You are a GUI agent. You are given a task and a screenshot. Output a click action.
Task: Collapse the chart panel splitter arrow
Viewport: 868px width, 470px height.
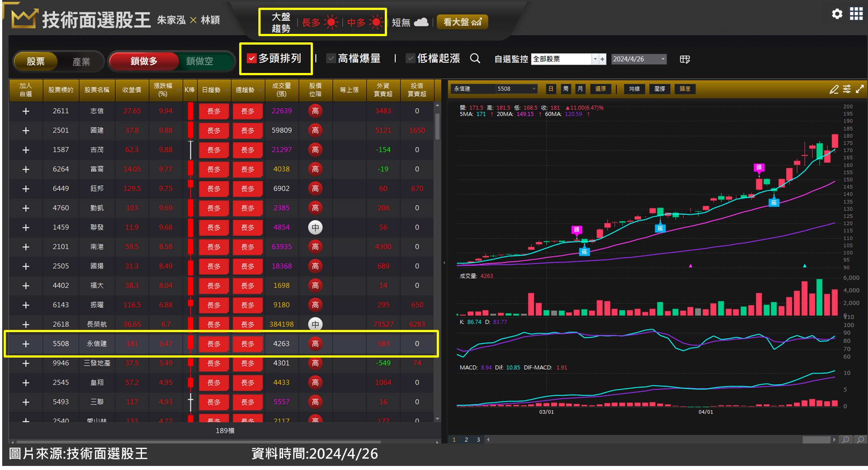point(444,263)
